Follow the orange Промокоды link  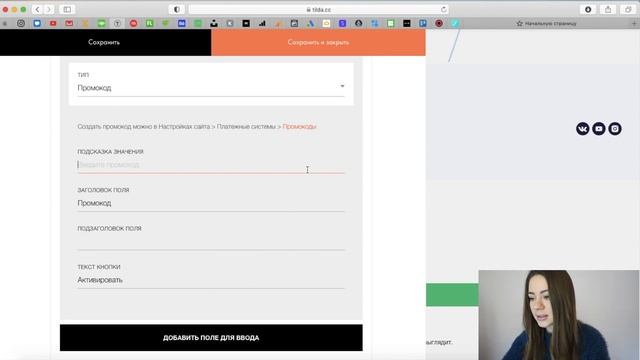pyautogui.click(x=299, y=127)
